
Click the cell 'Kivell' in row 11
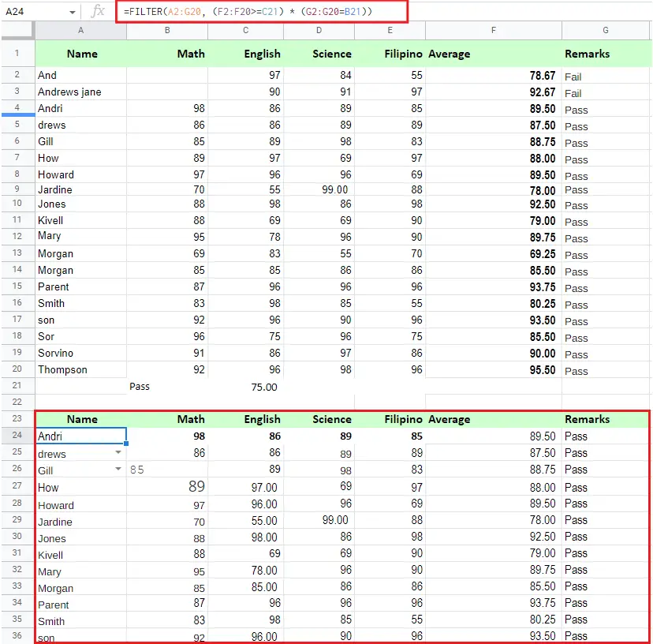pyautogui.click(x=80, y=220)
